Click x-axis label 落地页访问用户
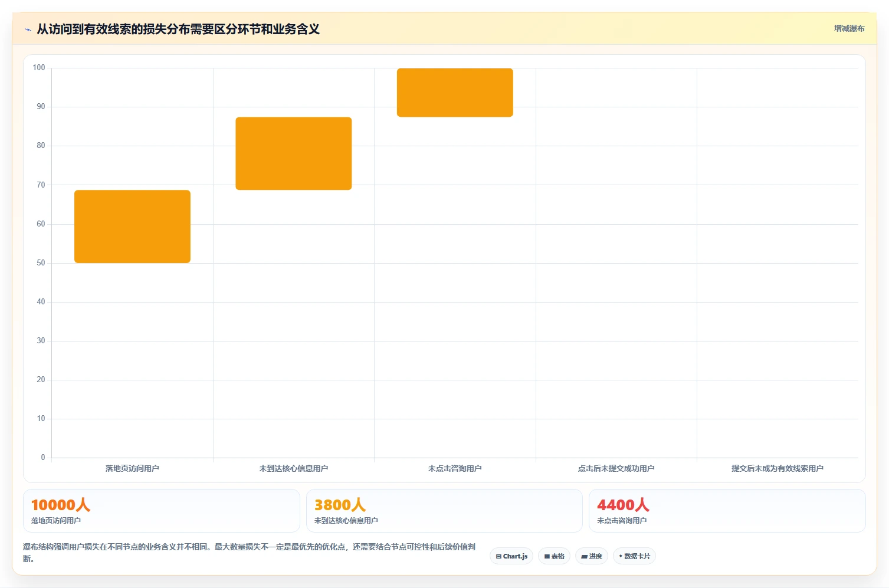 click(132, 468)
